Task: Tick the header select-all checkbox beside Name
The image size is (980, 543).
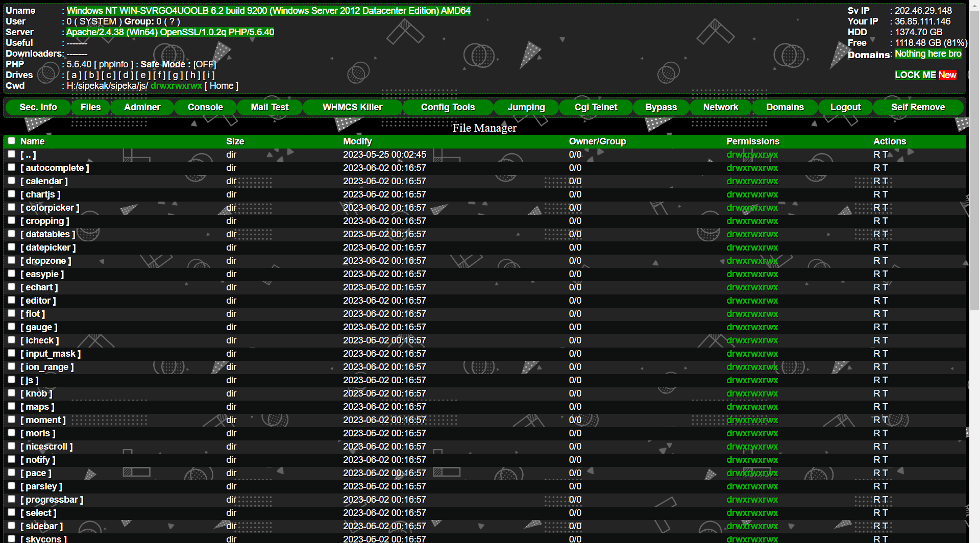Action: pyautogui.click(x=11, y=141)
